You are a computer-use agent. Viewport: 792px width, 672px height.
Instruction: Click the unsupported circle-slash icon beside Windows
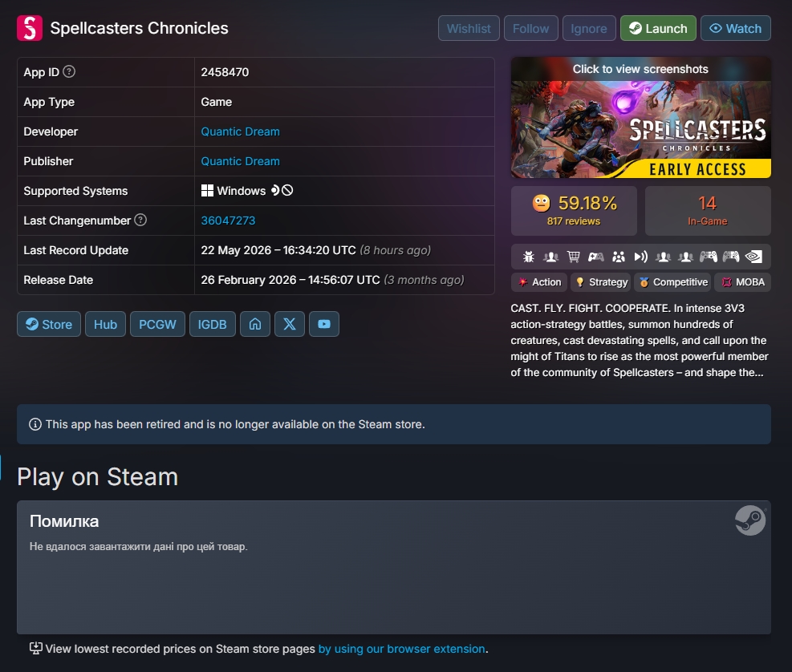tap(287, 190)
